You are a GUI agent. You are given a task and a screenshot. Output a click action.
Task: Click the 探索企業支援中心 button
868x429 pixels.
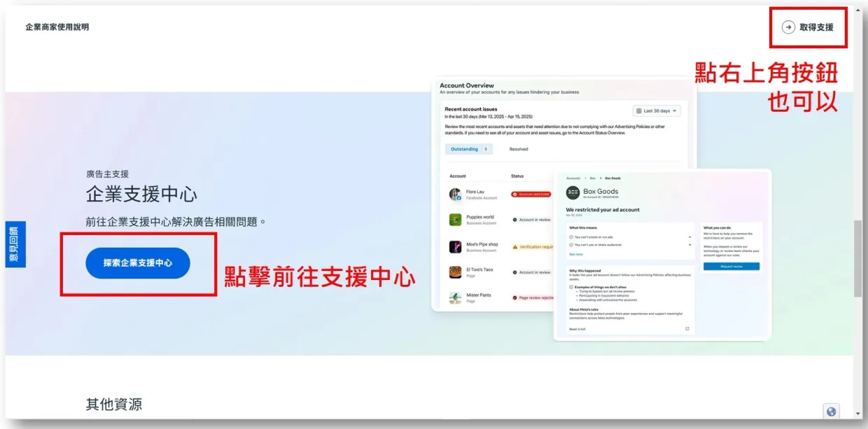point(138,263)
